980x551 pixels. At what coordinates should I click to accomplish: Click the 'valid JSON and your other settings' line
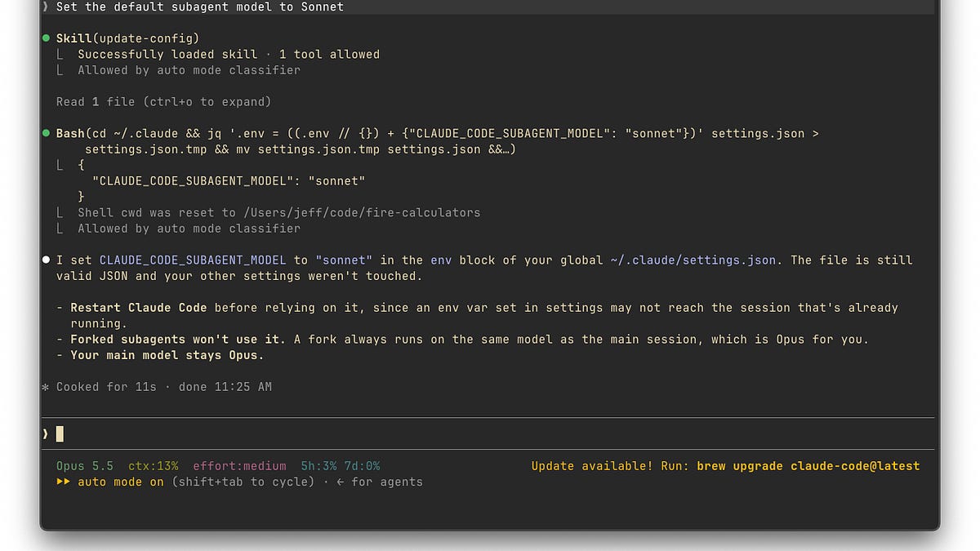click(x=239, y=276)
